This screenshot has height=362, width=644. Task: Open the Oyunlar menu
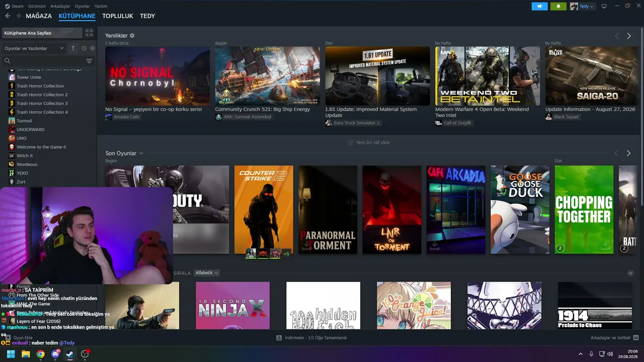83,6
